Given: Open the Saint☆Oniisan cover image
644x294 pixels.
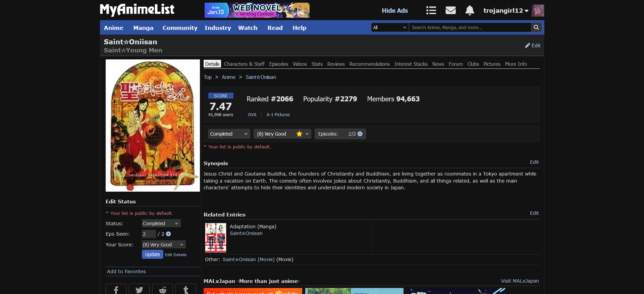Looking at the screenshot, I should (153, 126).
